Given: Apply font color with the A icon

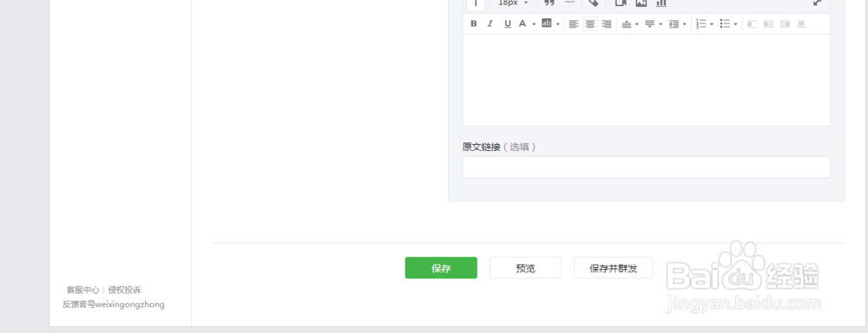Looking at the screenshot, I should coord(522,23).
